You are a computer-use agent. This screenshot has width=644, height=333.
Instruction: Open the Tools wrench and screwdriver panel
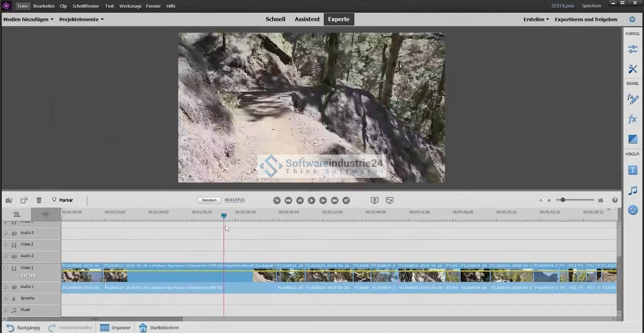633,69
